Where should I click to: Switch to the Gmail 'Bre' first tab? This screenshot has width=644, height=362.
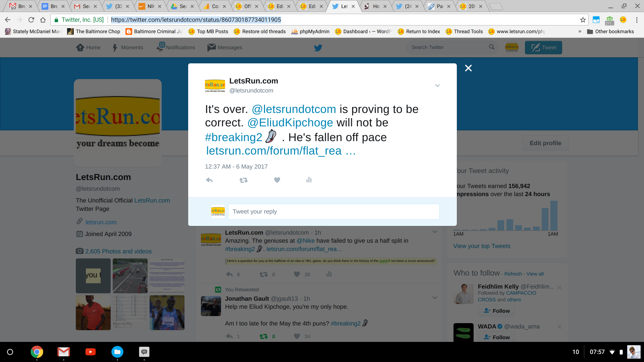[x=21, y=6]
